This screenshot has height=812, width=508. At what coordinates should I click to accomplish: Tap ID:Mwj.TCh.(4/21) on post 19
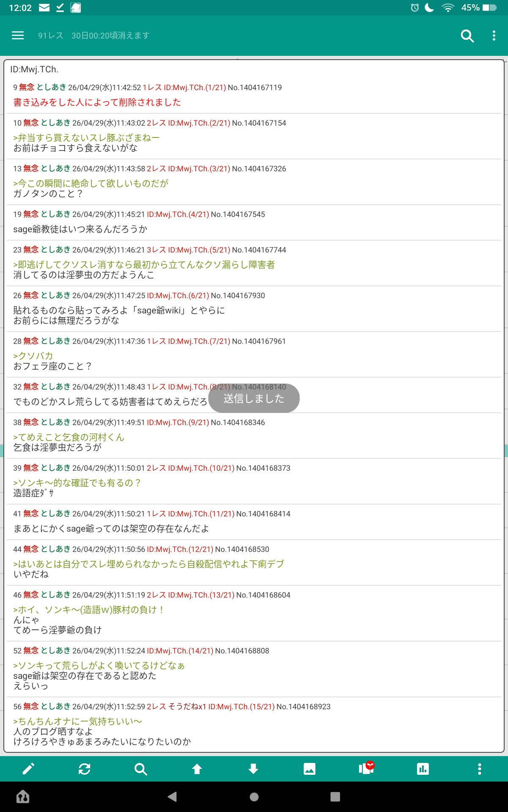pyautogui.click(x=178, y=214)
